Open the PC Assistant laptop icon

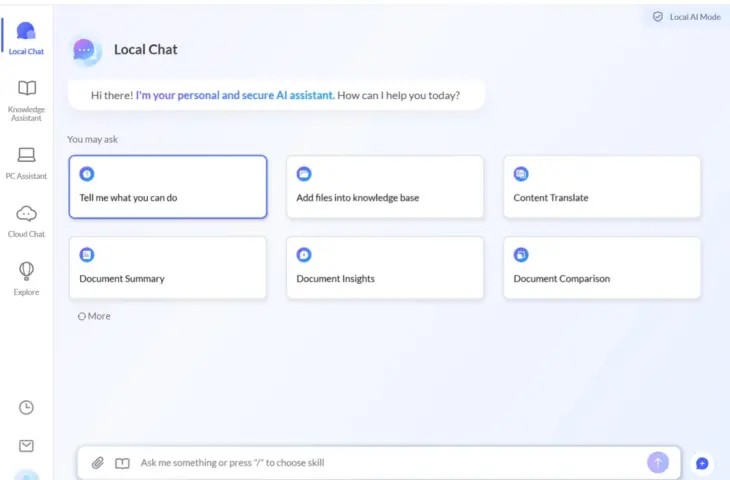tap(26, 162)
